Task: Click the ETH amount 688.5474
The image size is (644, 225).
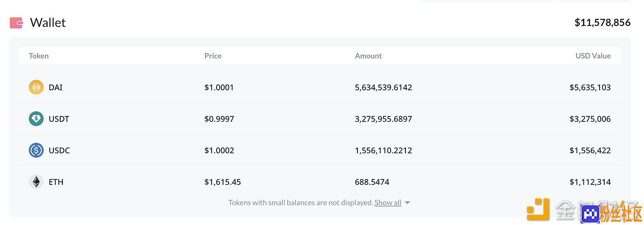Action: (372, 182)
